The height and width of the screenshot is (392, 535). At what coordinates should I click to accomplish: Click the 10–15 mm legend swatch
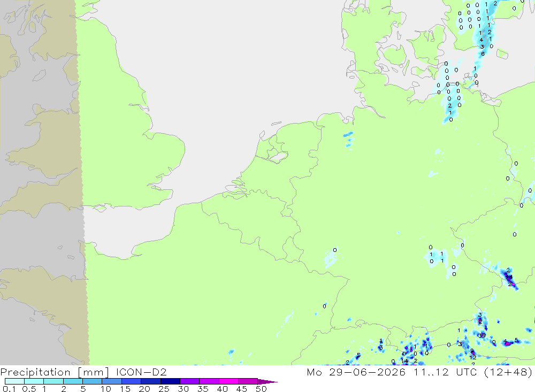click(x=112, y=381)
